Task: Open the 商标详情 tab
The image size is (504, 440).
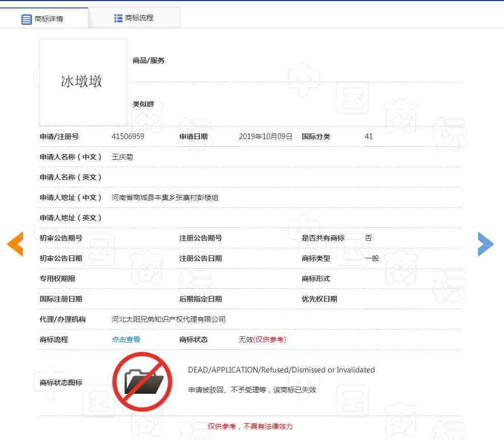Action: click(44, 19)
